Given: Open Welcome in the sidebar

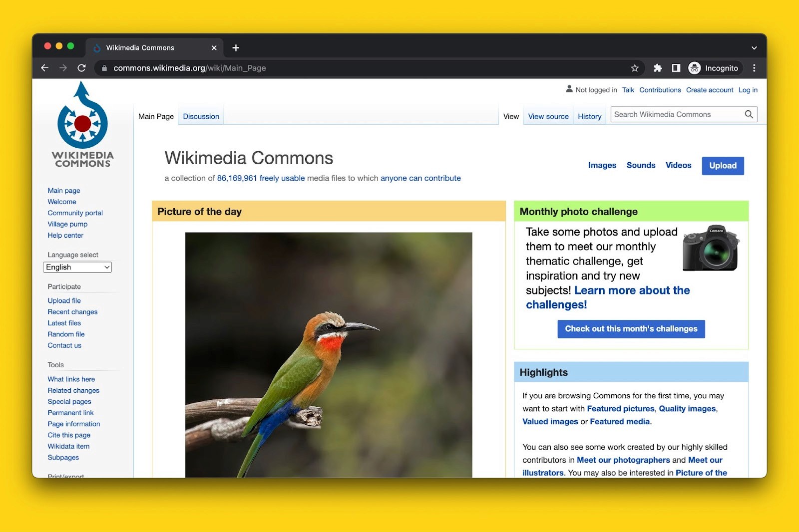Looking at the screenshot, I should click(62, 202).
